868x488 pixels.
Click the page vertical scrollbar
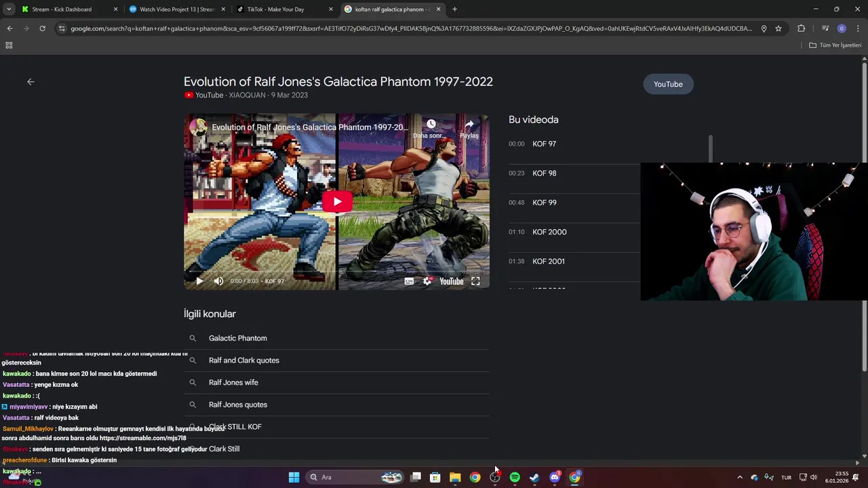(x=864, y=217)
